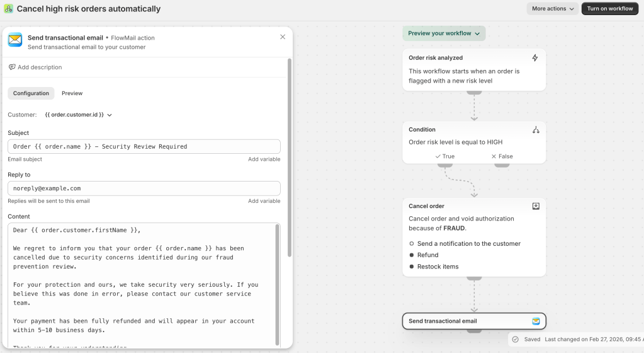
Task: Click the download icon on Cancel order node
Action: (536, 206)
